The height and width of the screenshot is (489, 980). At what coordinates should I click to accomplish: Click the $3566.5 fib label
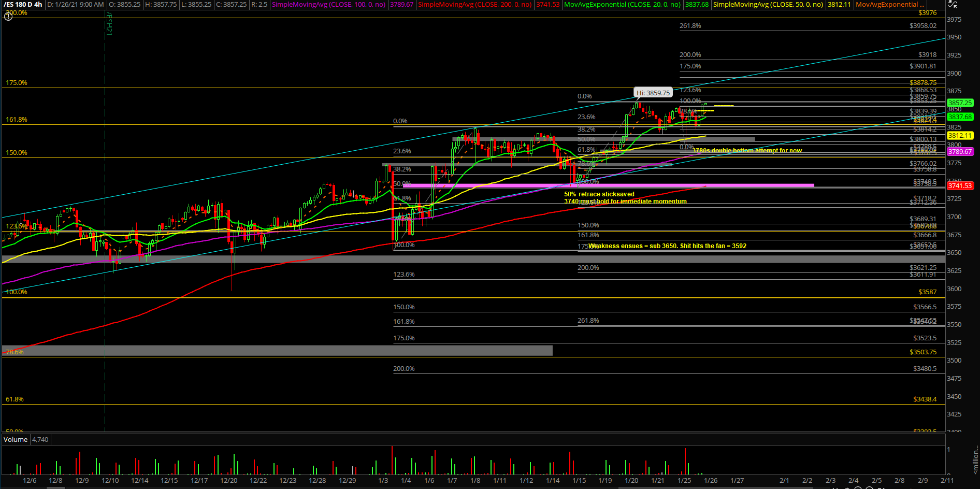click(x=925, y=307)
